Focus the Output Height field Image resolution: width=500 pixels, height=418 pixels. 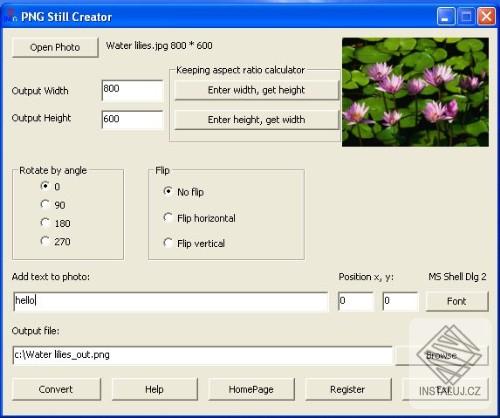[x=132, y=120]
